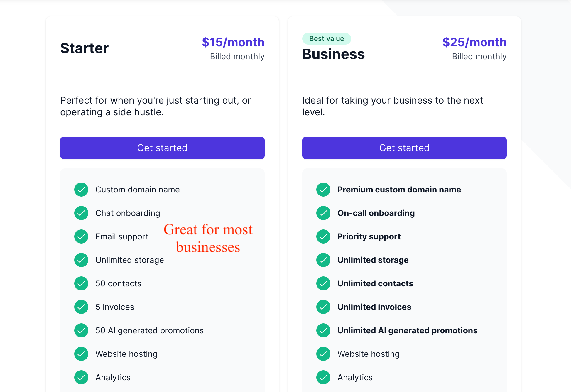Click checkmark beside Unlimited invoices
571x392 pixels.
[323, 307]
